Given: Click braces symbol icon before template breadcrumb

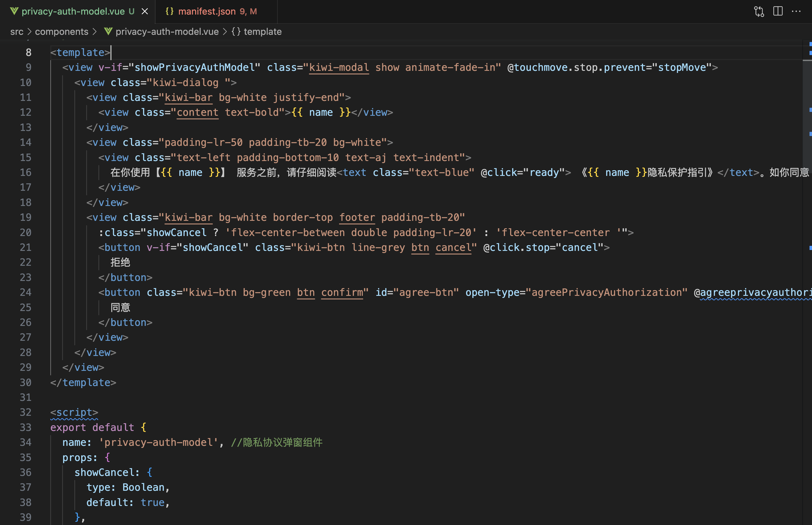Looking at the screenshot, I should point(236,31).
